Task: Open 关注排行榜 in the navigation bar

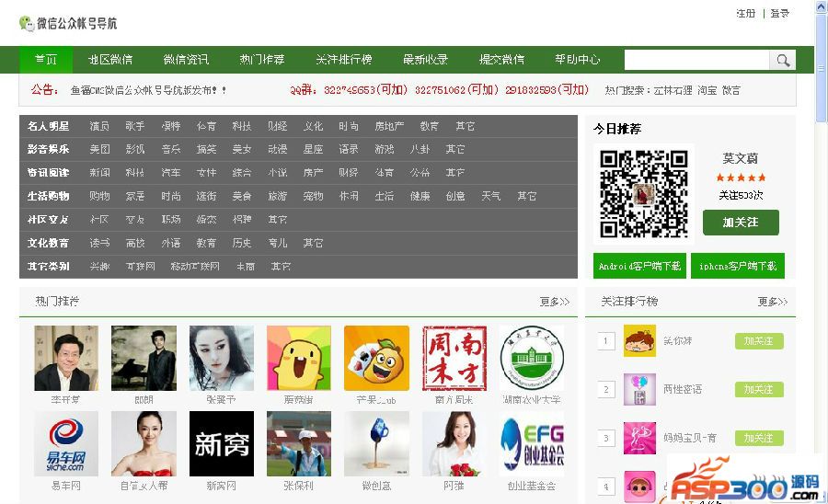Action: (344, 60)
